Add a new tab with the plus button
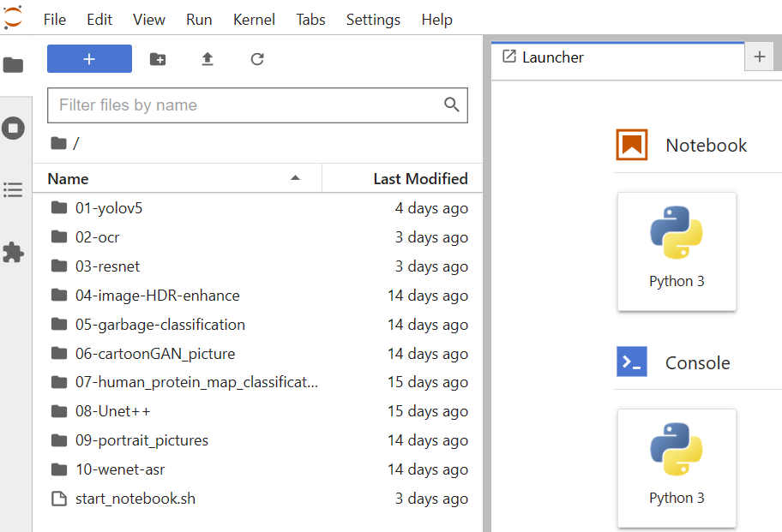Image resolution: width=782 pixels, height=532 pixels. click(x=759, y=57)
